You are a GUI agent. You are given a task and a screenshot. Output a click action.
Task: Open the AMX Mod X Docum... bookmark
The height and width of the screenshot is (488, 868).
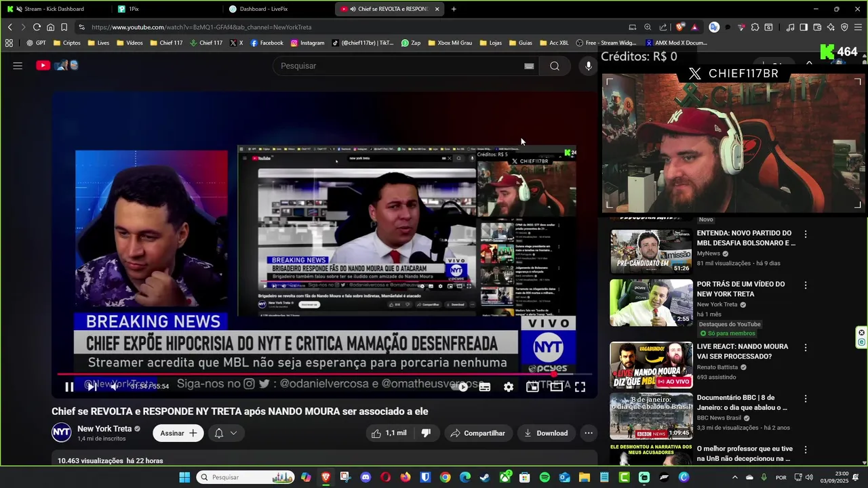coord(676,43)
